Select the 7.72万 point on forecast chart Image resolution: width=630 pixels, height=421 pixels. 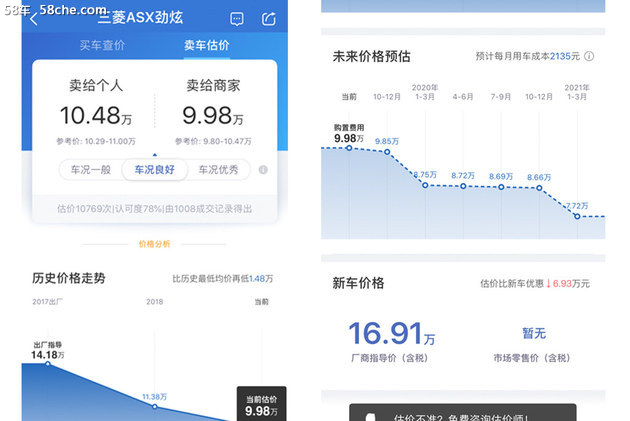577,216
